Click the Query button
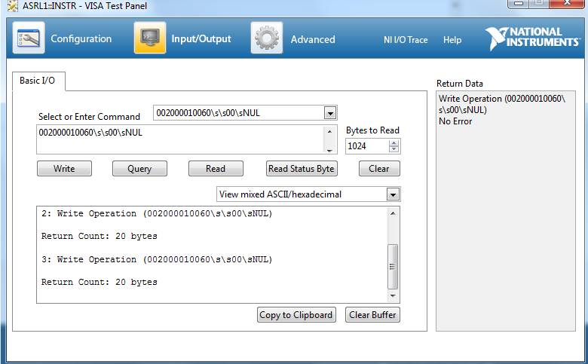Screen dimensions: 588x364 pos(139,169)
